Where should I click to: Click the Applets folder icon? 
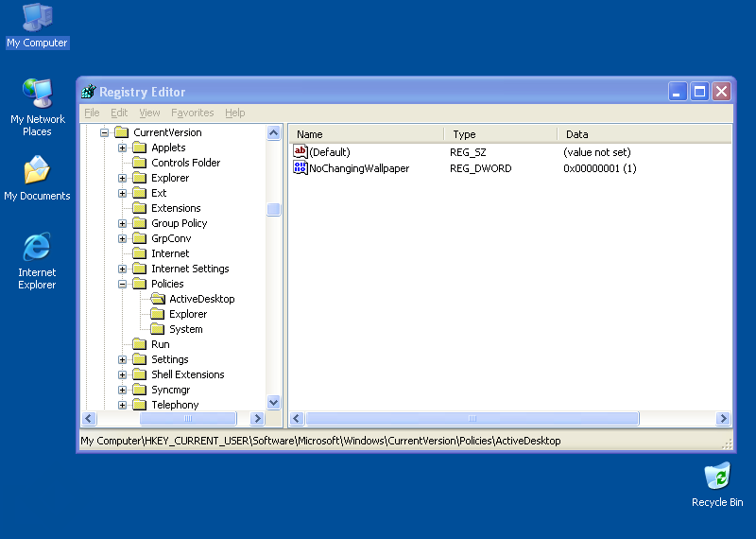point(139,148)
